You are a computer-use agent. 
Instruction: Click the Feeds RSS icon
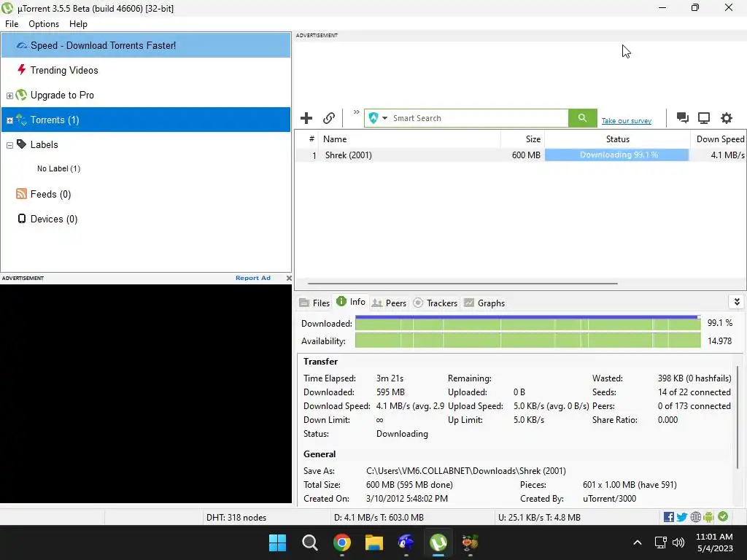click(21, 193)
